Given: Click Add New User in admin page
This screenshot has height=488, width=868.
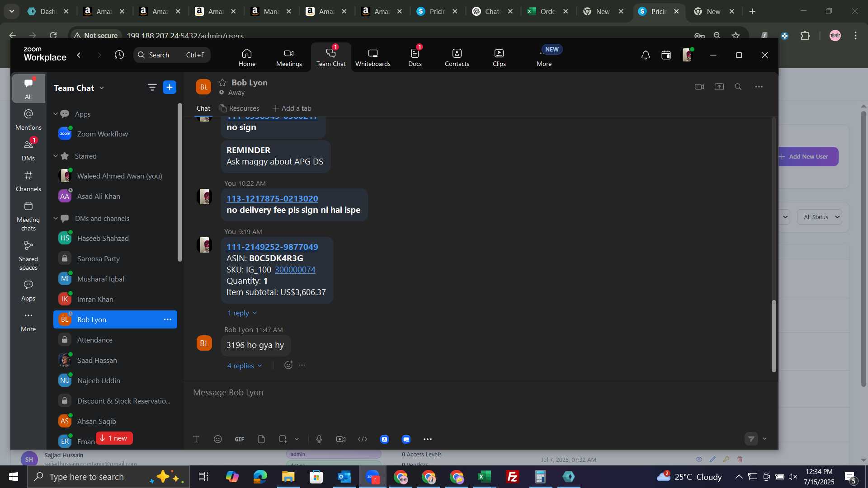Looking at the screenshot, I should pyautogui.click(x=808, y=156).
